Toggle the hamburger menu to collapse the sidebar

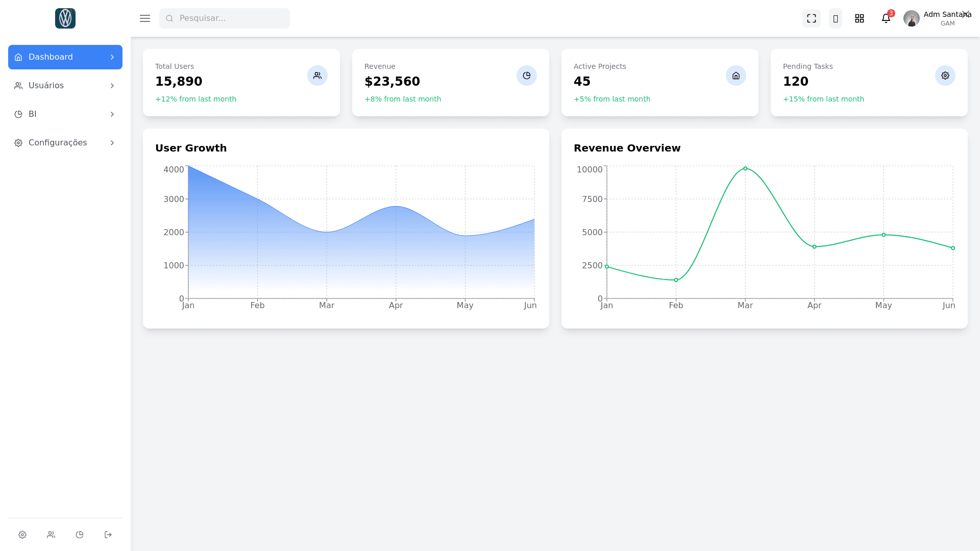tap(145, 18)
